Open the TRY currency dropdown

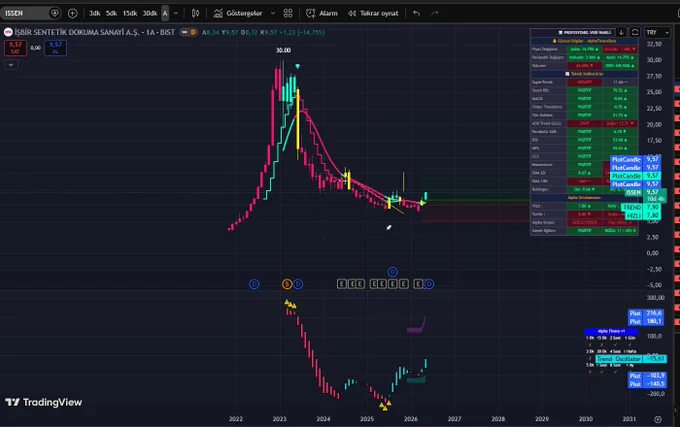click(657, 33)
